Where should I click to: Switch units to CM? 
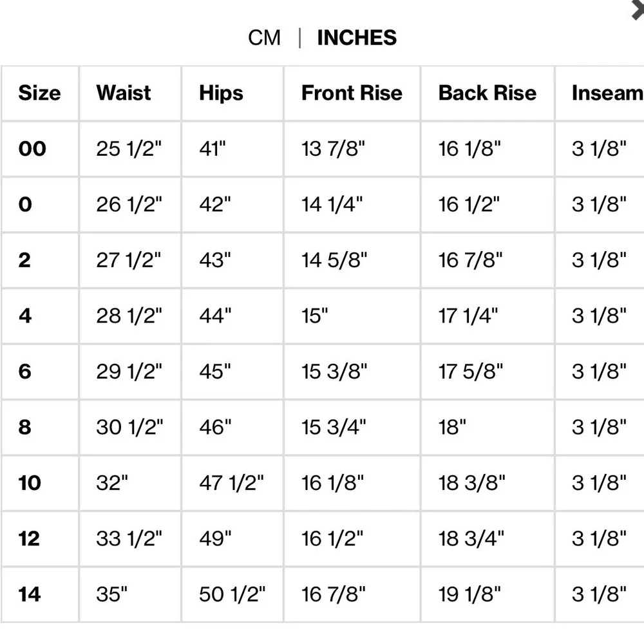(264, 38)
